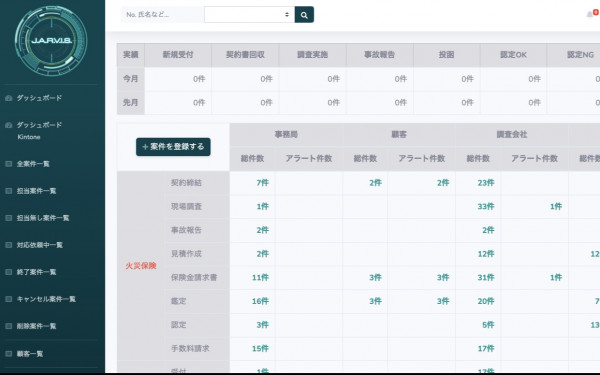Viewport: 600px width, 375px height.
Task: Click the 手数料請求 row label
Action: coord(190,349)
